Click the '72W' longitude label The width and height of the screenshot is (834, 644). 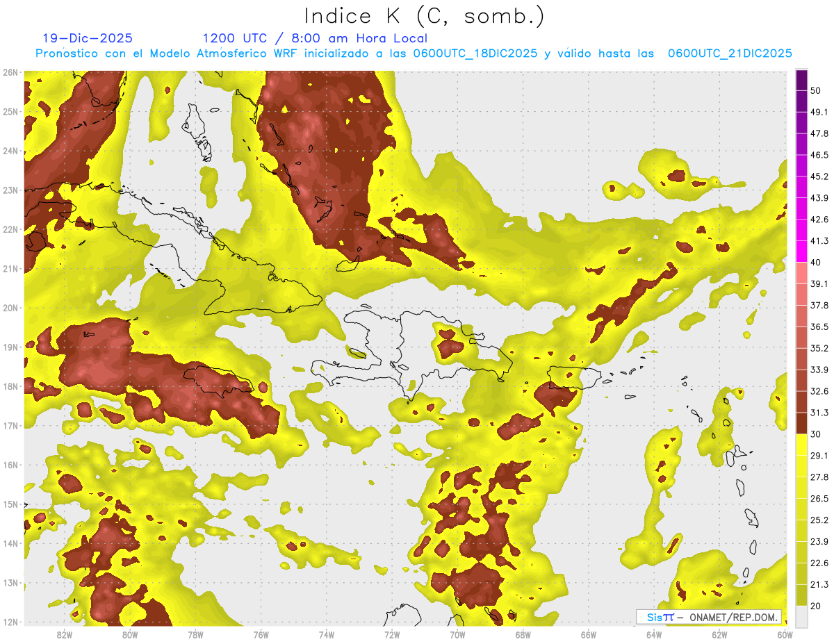pyautogui.click(x=392, y=634)
